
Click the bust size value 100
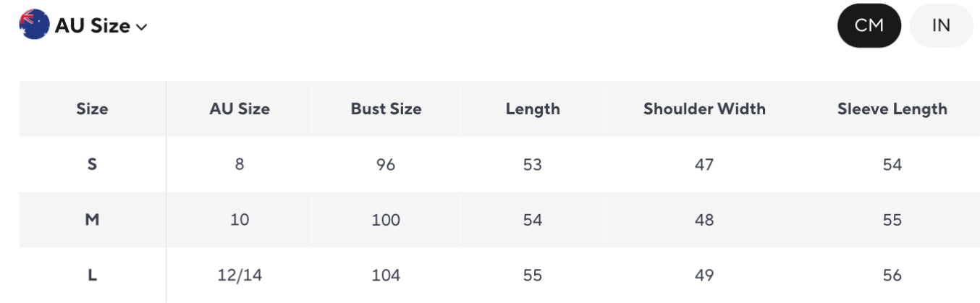pos(386,220)
